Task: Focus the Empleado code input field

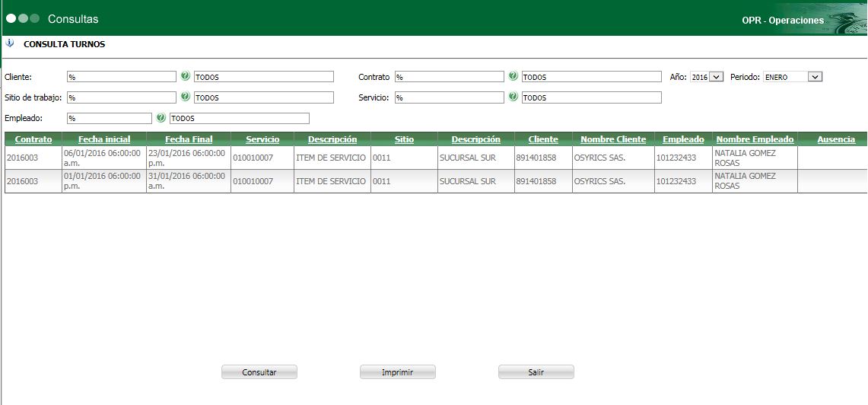Action: pos(109,118)
